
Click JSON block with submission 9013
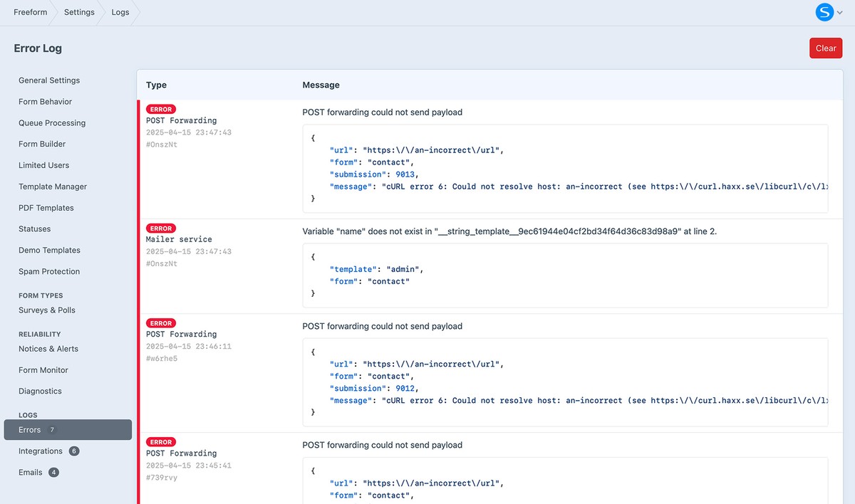pos(565,169)
